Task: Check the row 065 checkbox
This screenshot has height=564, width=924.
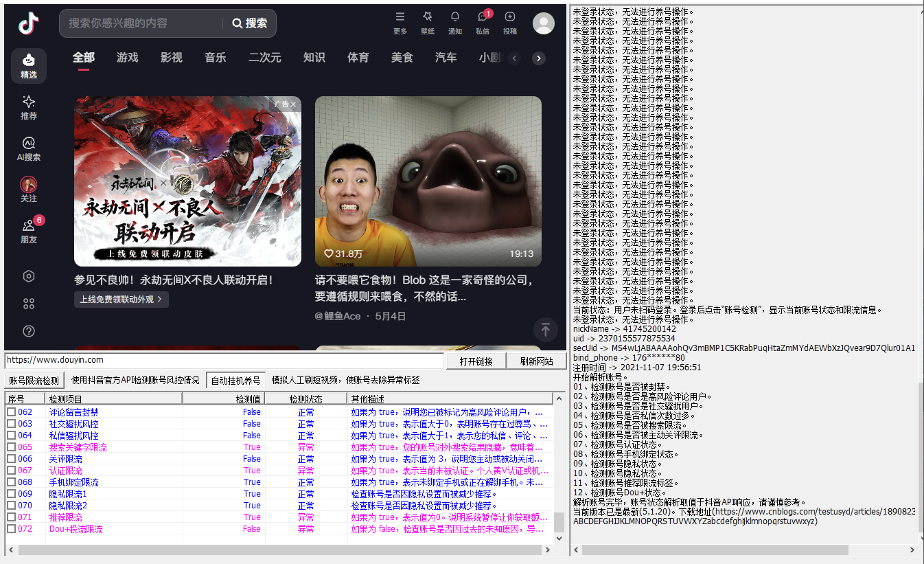Action: click(x=11, y=447)
